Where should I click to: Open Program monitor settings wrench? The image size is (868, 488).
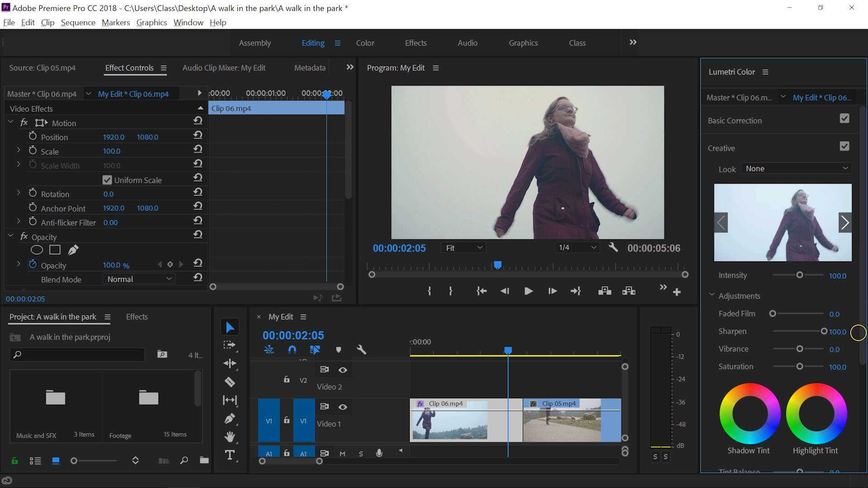point(613,247)
